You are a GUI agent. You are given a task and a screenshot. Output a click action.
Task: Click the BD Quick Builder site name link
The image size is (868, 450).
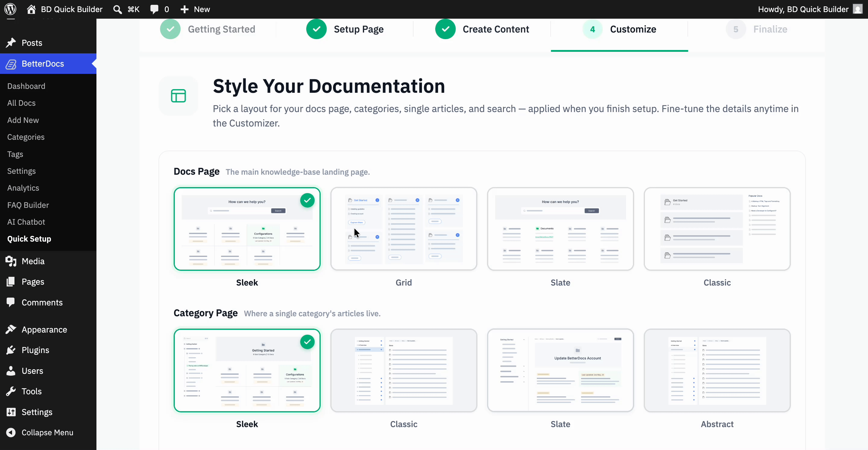[71, 9]
